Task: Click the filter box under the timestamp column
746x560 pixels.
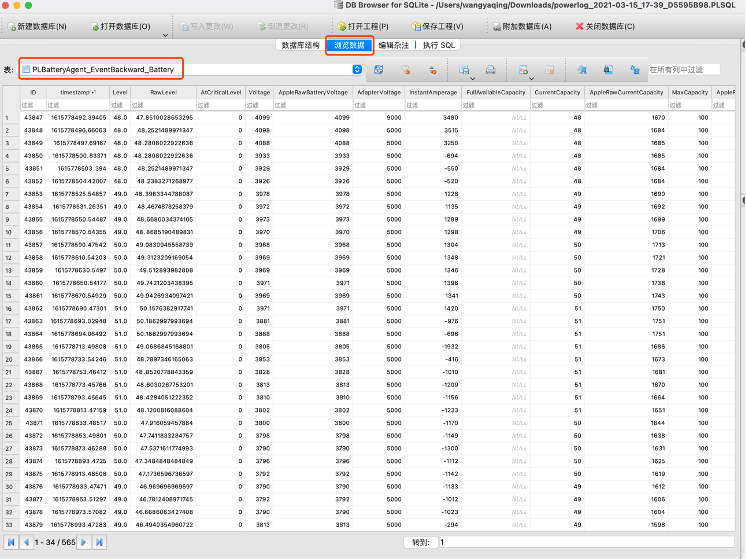Action: [77, 105]
